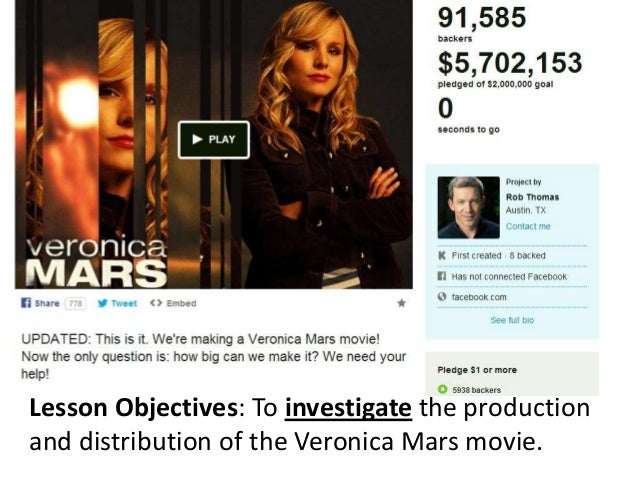Viewport: 638px width, 479px height.
Task: Star this project to remind me
Action: pyautogui.click(x=401, y=303)
